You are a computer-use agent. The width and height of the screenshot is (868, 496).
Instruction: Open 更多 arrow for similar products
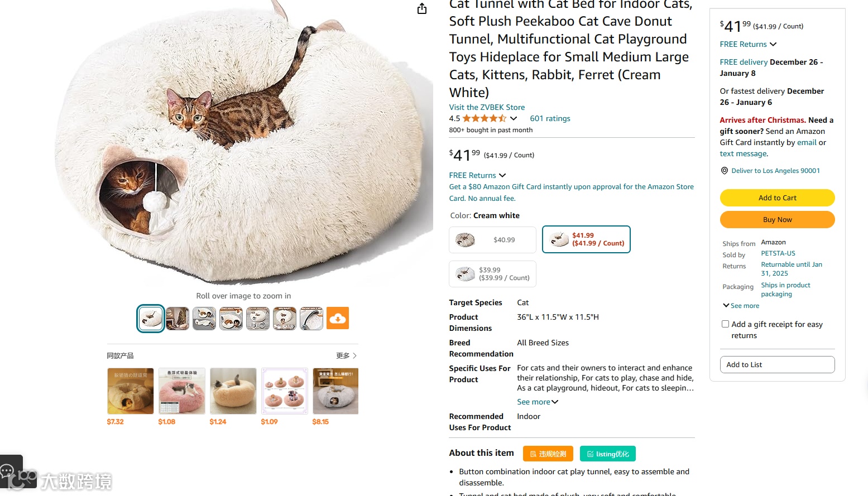tap(355, 355)
